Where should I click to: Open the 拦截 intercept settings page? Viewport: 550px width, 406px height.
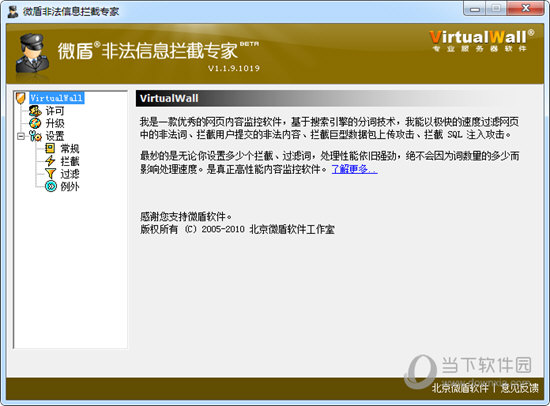pos(70,161)
